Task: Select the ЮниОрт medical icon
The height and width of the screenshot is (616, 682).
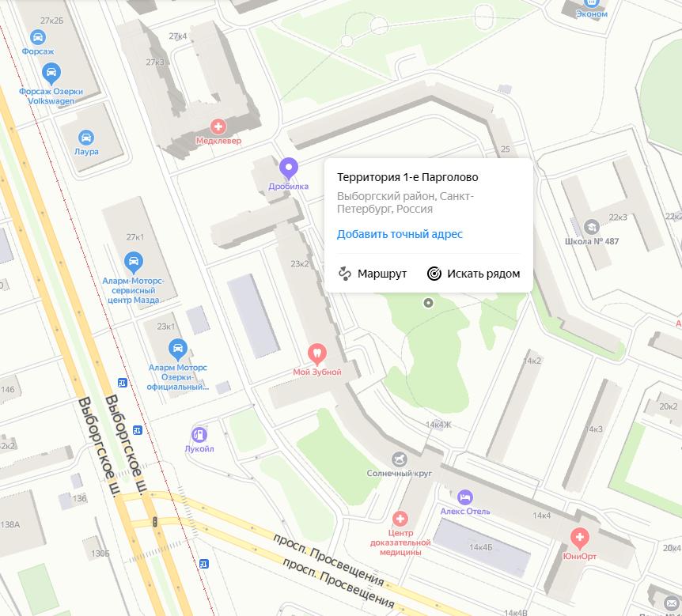Action: [x=580, y=540]
